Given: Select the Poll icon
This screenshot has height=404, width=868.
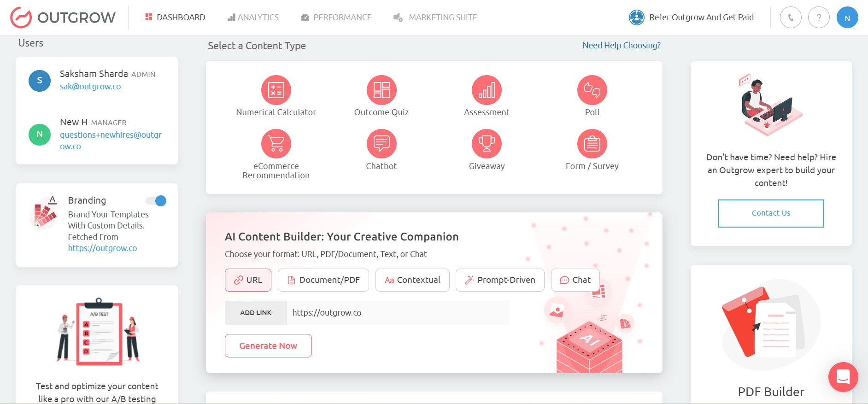Looking at the screenshot, I should point(592,90).
